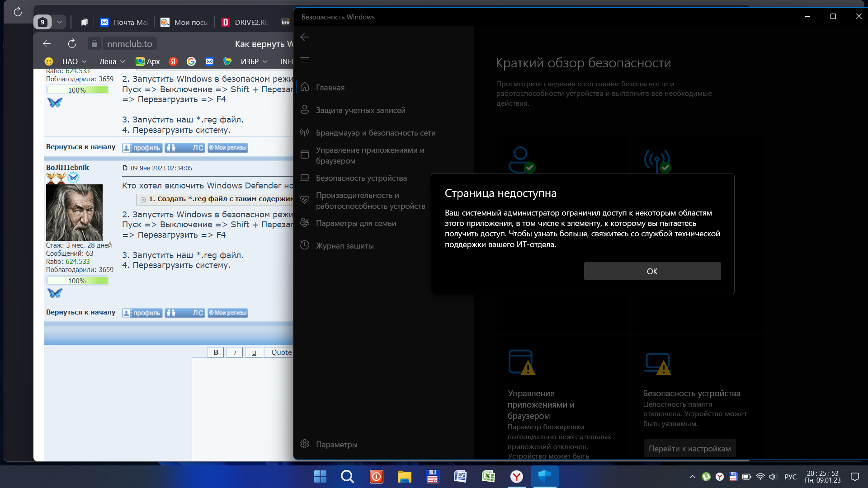The width and height of the screenshot is (868, 488).
Task: Click Перейти к настройкам button
Action: [x=689, y=448]
